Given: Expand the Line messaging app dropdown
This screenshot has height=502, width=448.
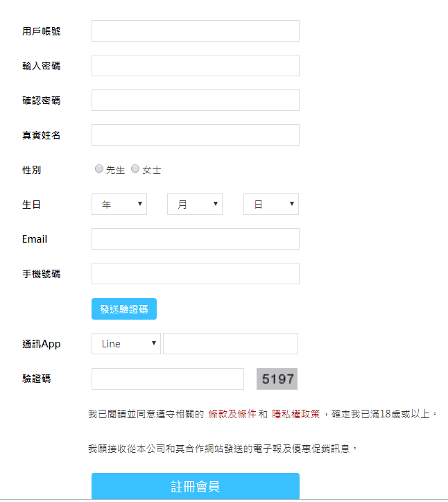Looking at the screenshot, I should coord(126,344).
